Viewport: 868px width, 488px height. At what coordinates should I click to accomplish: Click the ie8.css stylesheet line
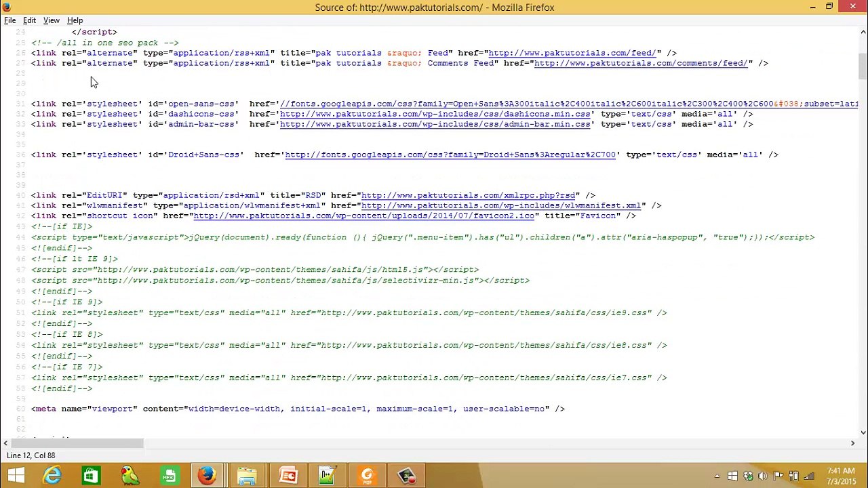[x=349, y=345]
